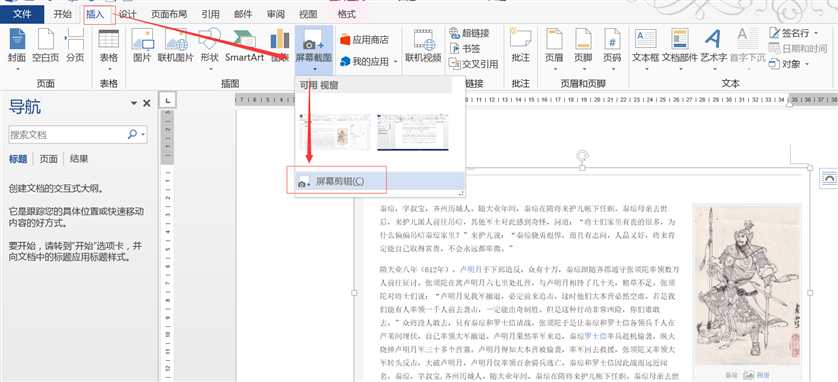Expand the cover page (封面) dropdown arrow
Viewport: 838px width, 382px height.
(17, 69)
